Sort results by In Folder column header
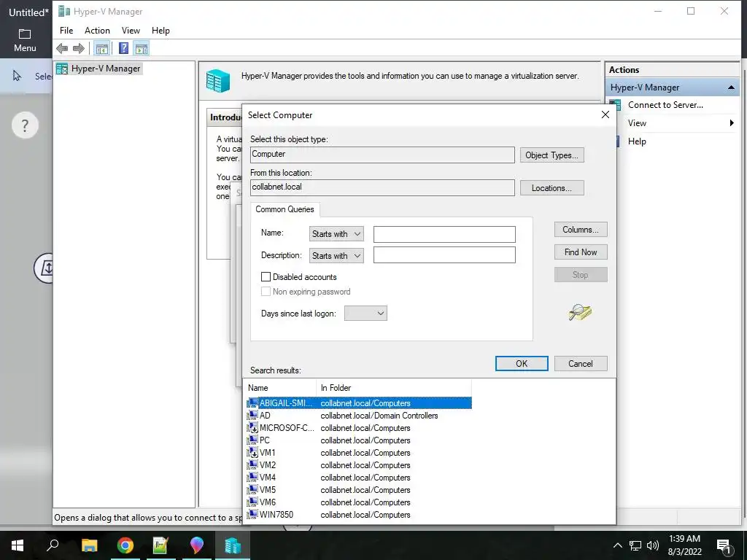The image size is (747, 560). pos(394,388)
